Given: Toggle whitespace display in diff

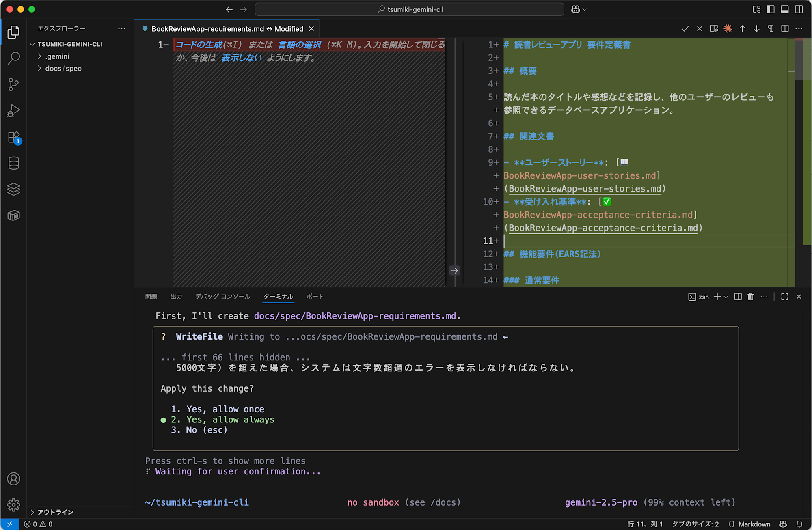Looking at the screenshot, I should click(x=771, y=29).
